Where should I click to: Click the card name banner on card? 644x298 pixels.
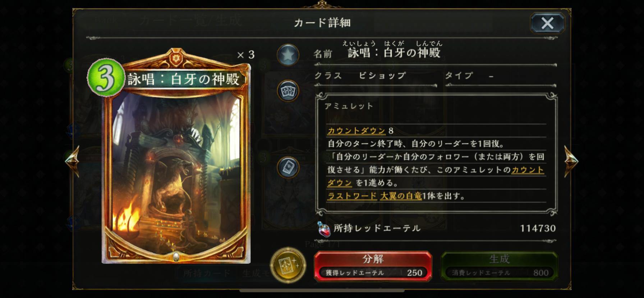pyautogui.click(x=184, y=79)
